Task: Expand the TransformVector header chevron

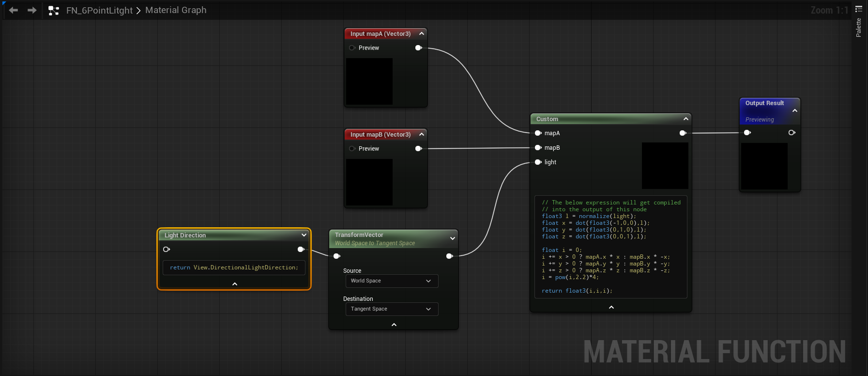Action: [453, 238]
